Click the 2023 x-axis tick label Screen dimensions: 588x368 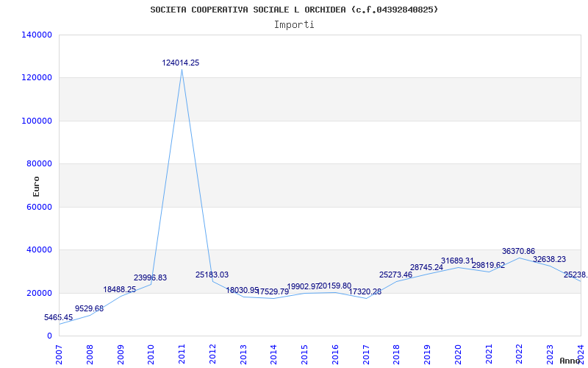pyautogui.click(x=550, y=355)
